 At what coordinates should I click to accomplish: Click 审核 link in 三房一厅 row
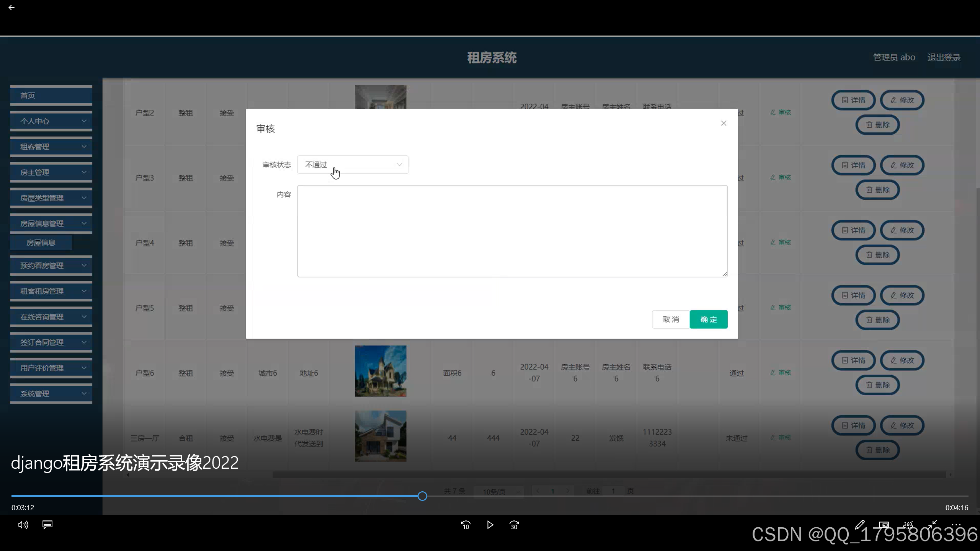pos(781,438)
